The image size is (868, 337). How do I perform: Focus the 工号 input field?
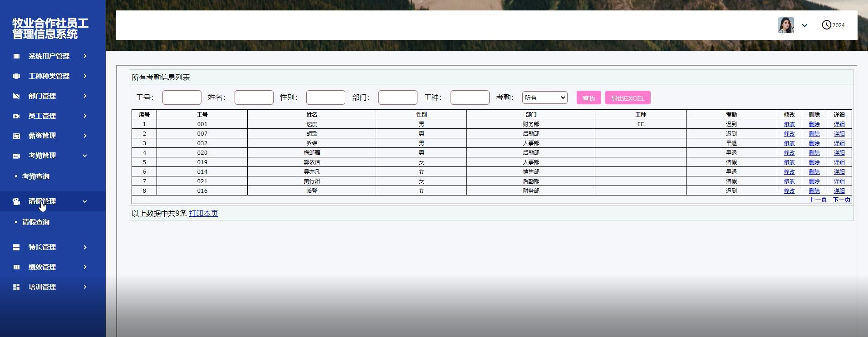181,98
